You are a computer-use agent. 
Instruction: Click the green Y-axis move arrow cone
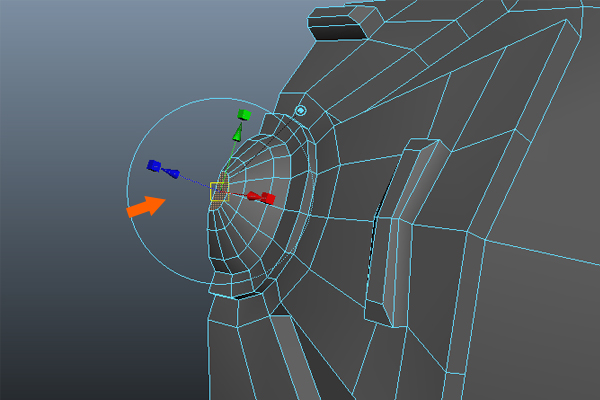point(238,132)
